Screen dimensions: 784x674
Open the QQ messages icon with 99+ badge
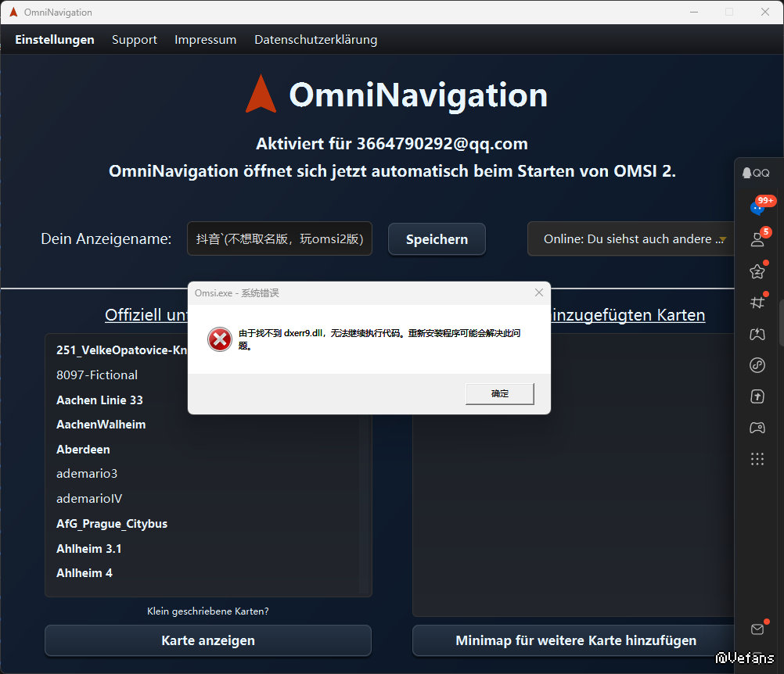point(758,206)
